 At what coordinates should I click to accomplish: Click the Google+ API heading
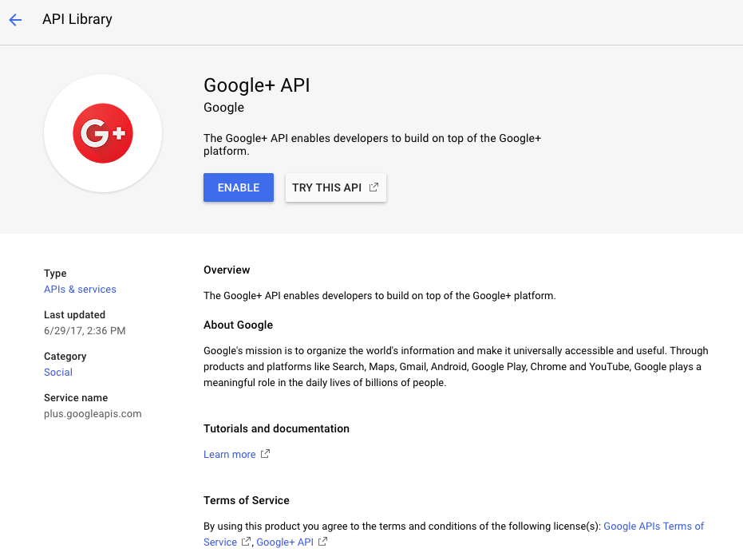point(256,85)
